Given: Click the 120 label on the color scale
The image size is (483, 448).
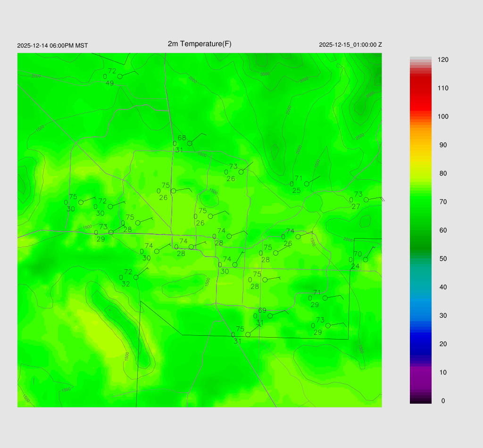Looking at the screenshot, I should [x=443, y=60].
